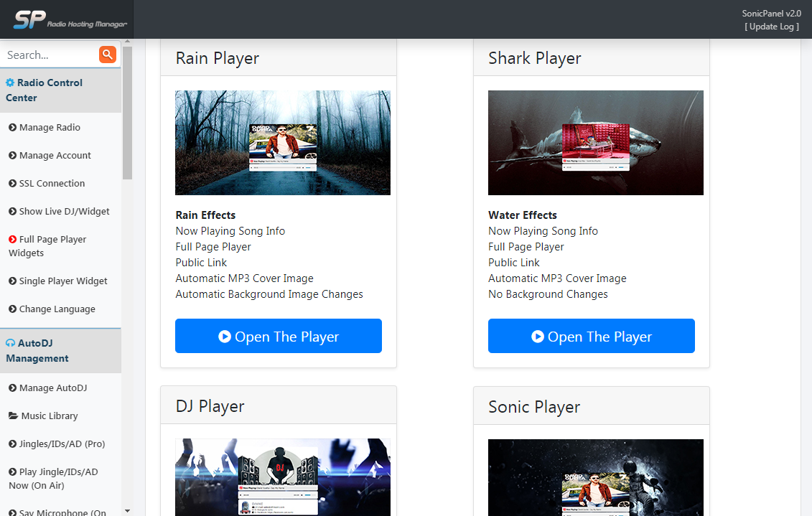Click the arrow icon next to Manage AutoDJ
Screen dimensions: 812x516
[12, 388]
